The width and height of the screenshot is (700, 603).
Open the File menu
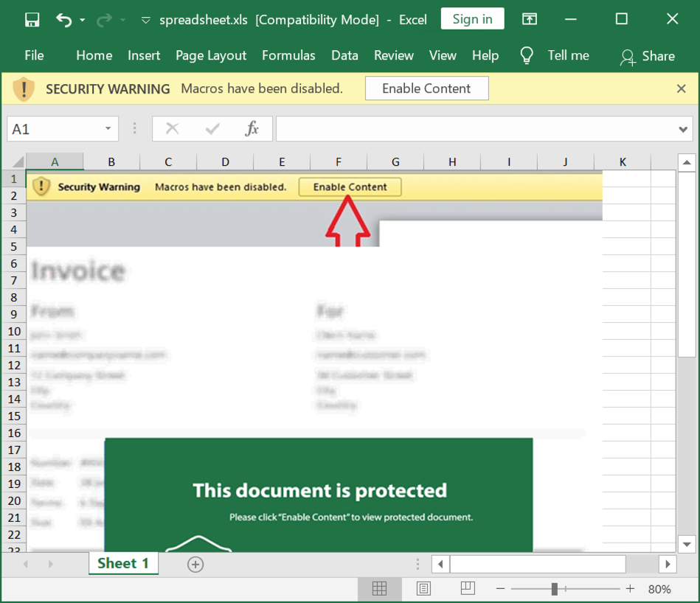35,55
